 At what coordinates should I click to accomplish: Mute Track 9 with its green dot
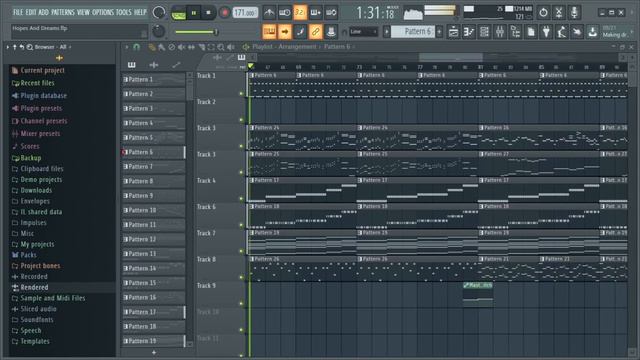pyautogui.click(x=241, y=304)
